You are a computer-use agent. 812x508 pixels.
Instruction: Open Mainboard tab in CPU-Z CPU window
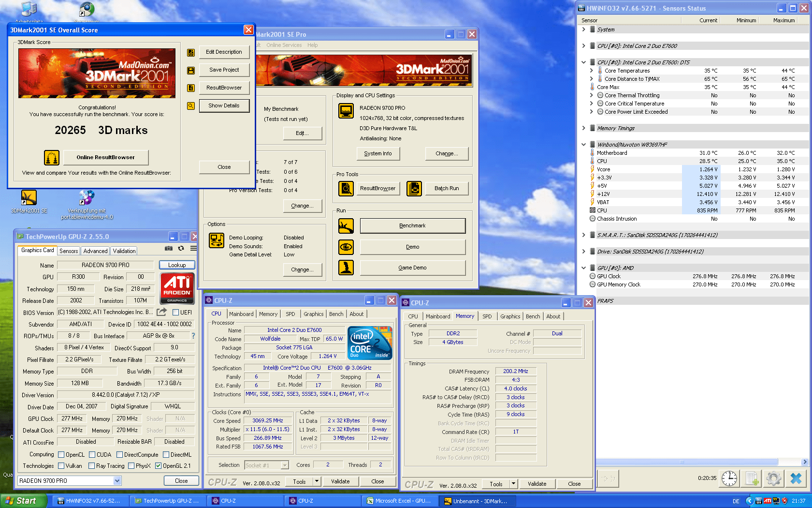[x=241, y=314]
